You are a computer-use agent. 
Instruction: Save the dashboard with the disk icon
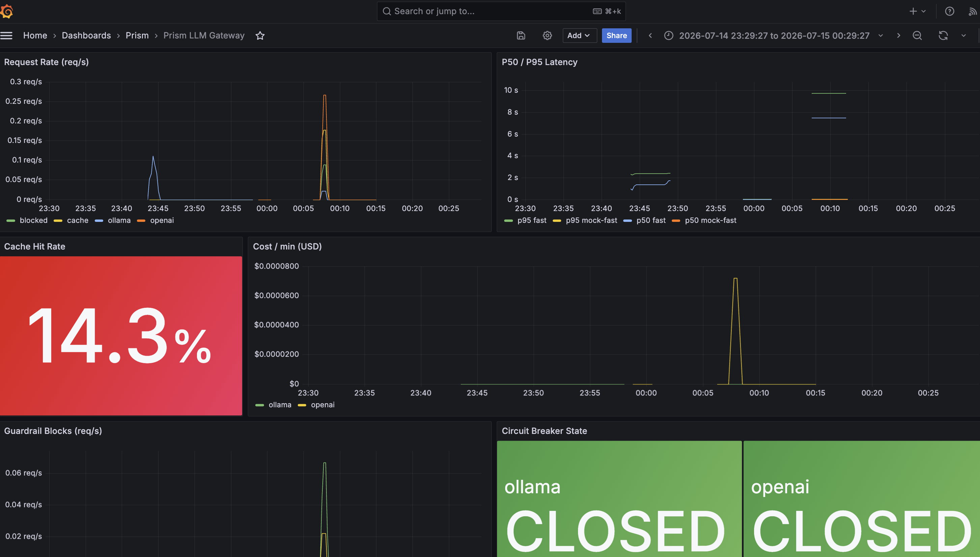coord(521,36)
